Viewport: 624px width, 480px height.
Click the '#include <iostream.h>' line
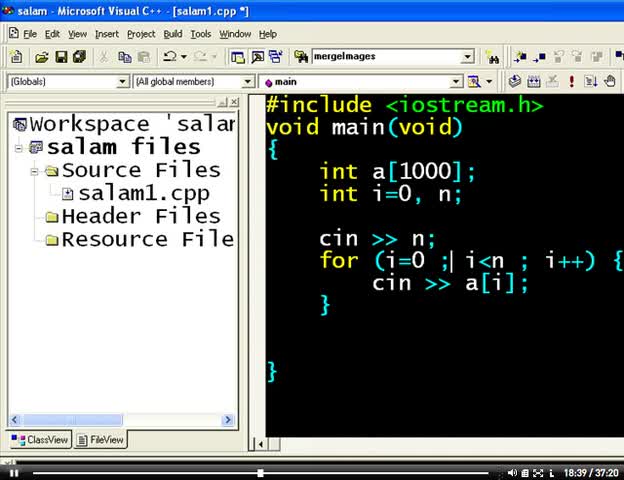tap(404, 105)
